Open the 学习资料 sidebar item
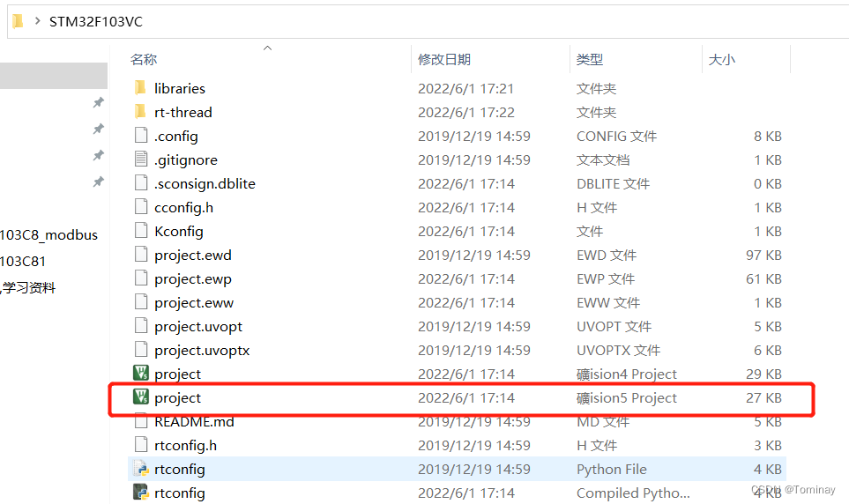The width and height of the screenshot is (849, 504). 28,287
